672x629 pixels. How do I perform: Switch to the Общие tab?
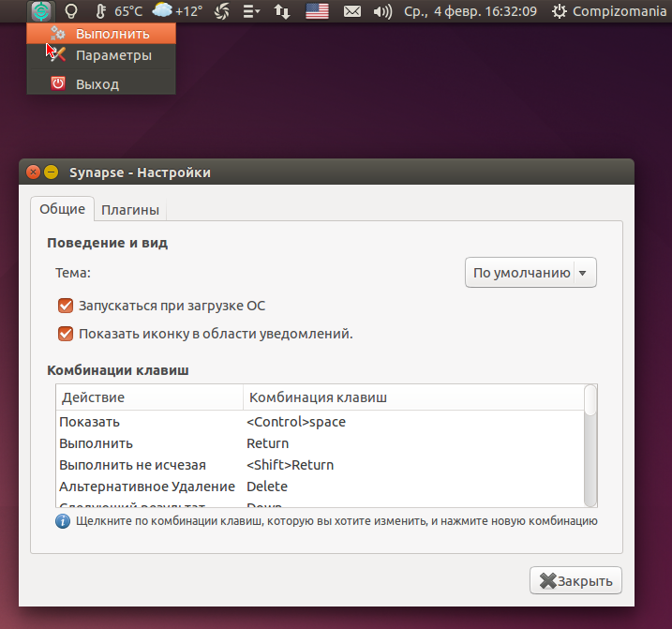point(62,209)
